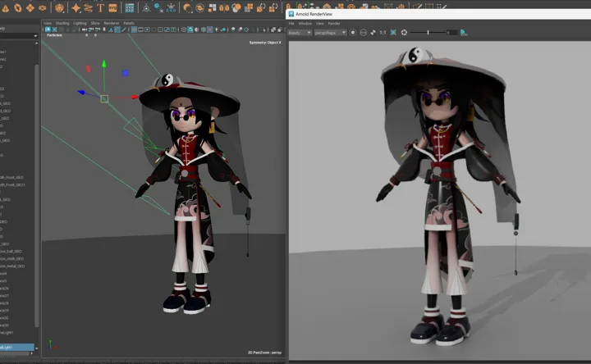The image size is (591, 364).
Task: Click the outliner vertical scrollbar
Action: 37,196
